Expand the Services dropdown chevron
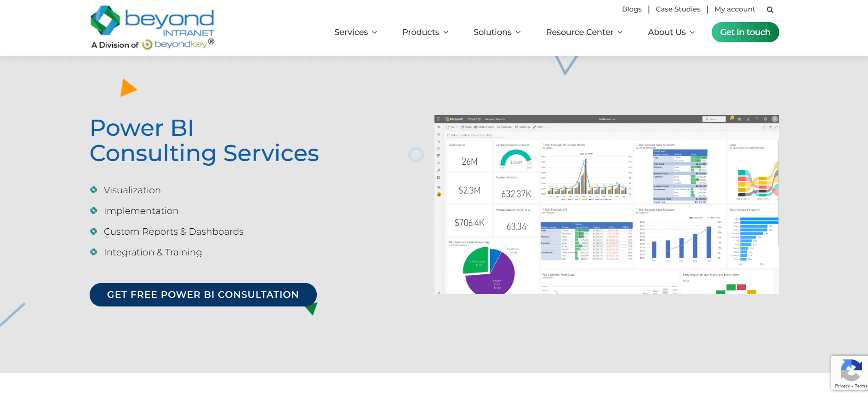Image resolution: width=868 pixels, height=393 pixels. pyautogui.click(x=375, y=32)
